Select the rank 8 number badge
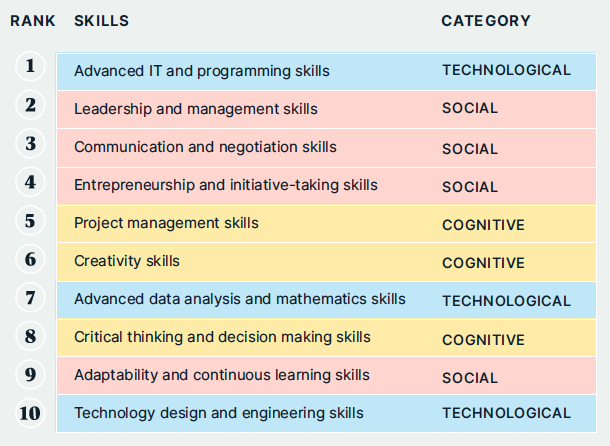 tap(30, 336)
